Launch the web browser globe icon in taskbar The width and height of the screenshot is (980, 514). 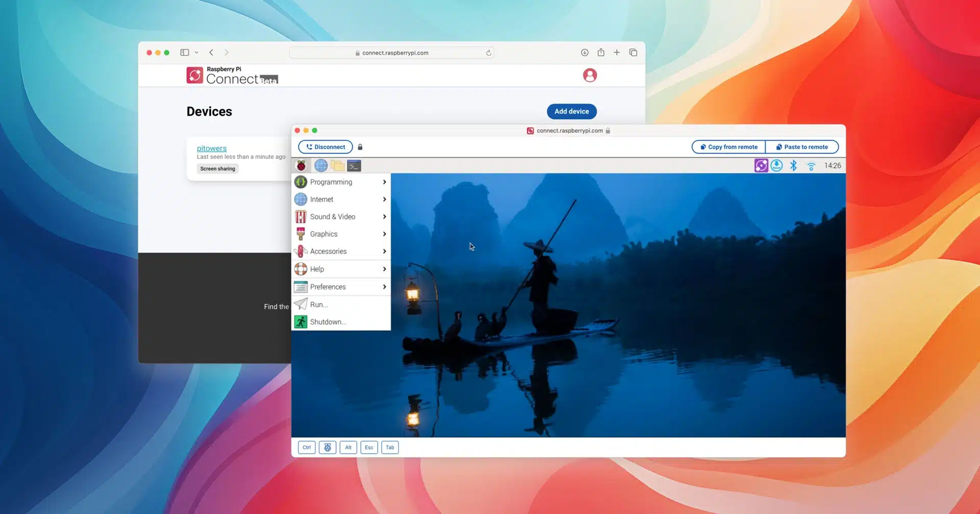click(321, 166)
